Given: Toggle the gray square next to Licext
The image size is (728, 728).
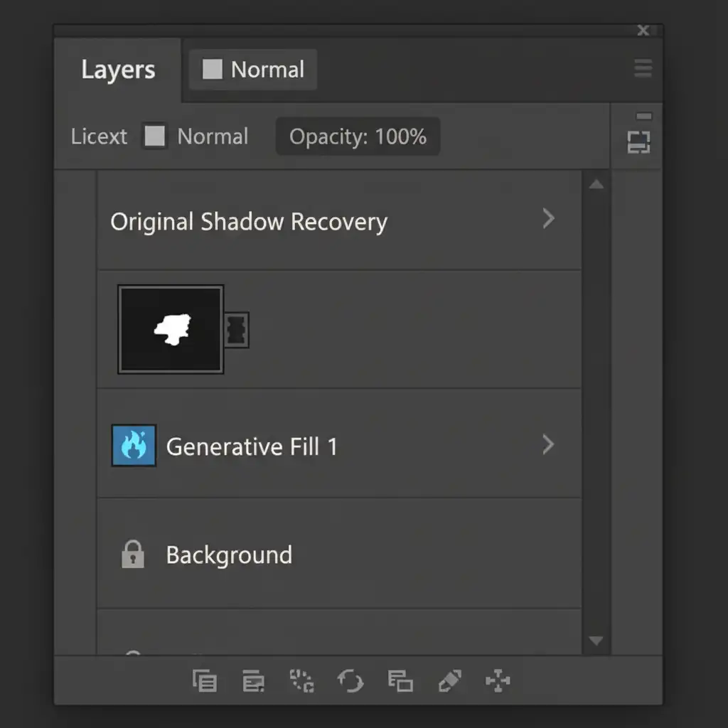Looking at the screenshot, I should [x=154, y=136].
